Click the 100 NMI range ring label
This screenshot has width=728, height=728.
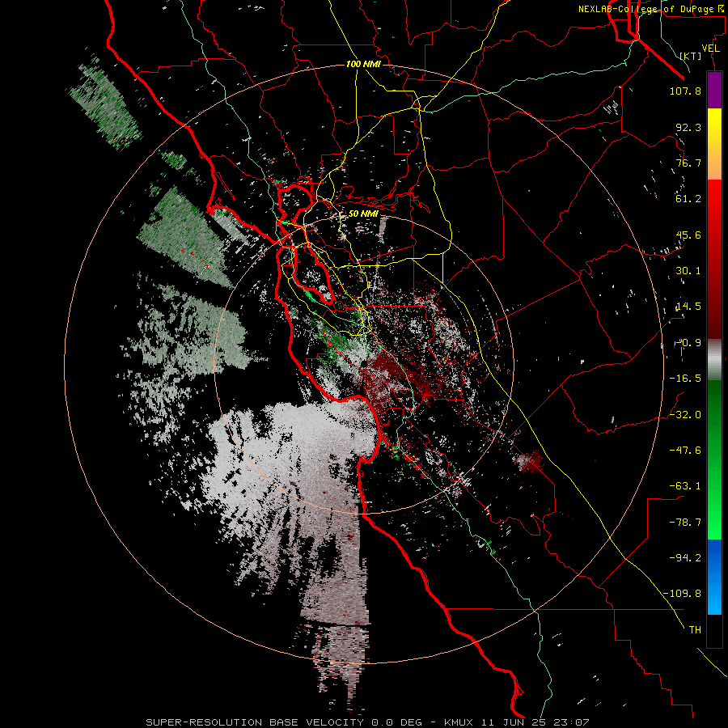[363, 64]
